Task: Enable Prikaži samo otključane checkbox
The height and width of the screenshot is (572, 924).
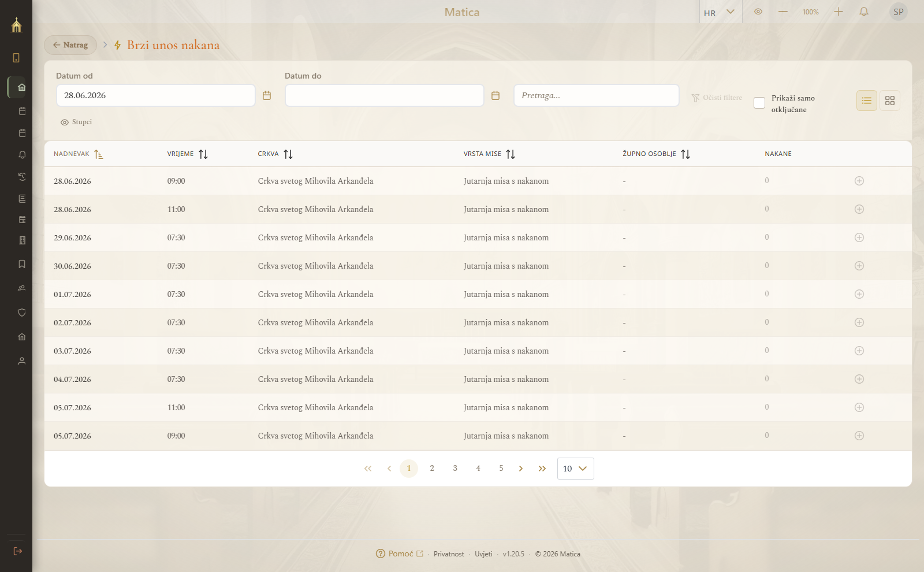Action: coord(759,103)
